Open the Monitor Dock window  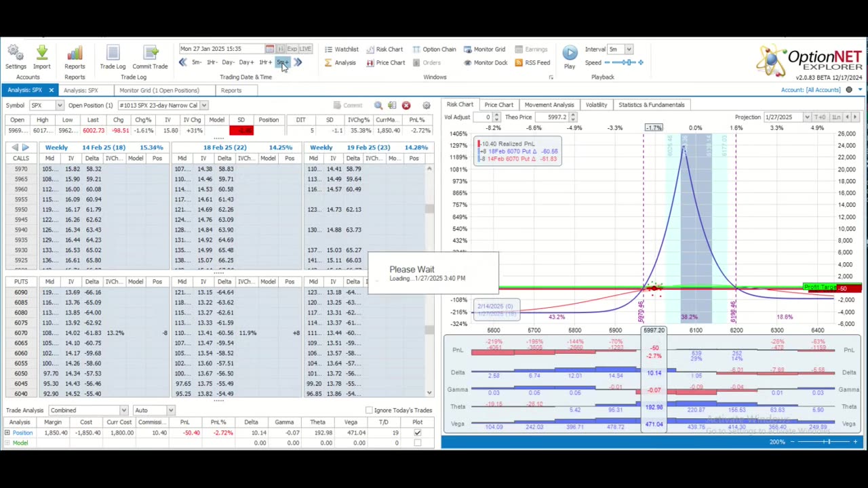(x=486, y=63)
